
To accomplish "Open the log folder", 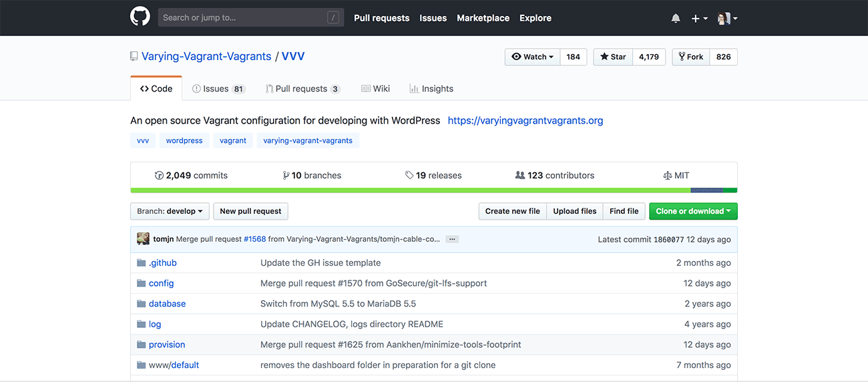I will (x=155, y=324).
